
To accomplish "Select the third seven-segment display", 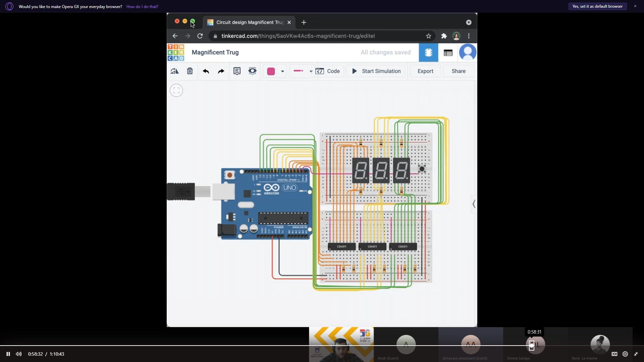I will tap(401, 170).
